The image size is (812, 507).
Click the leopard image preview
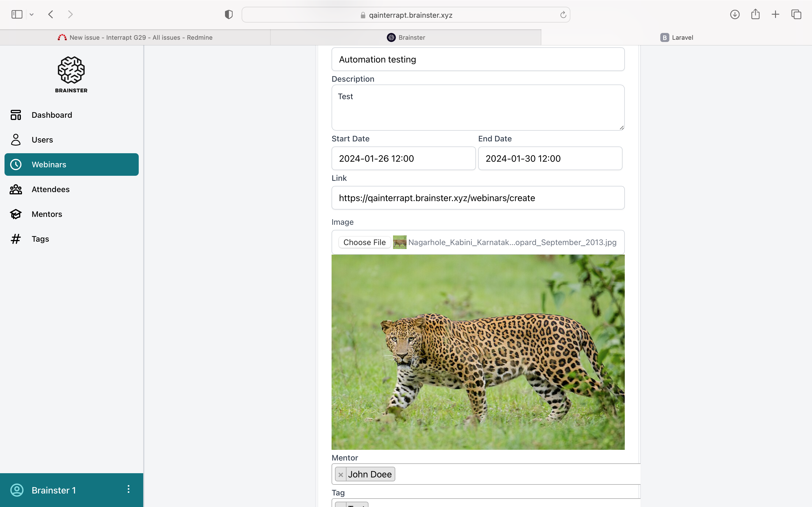point(477,352)
